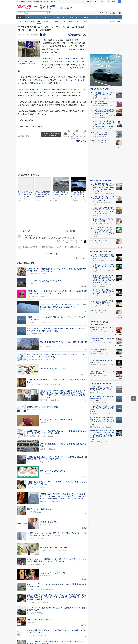
Task: Click the Yahoo! JAPAN news logo
Action: (x=28, y=7)
